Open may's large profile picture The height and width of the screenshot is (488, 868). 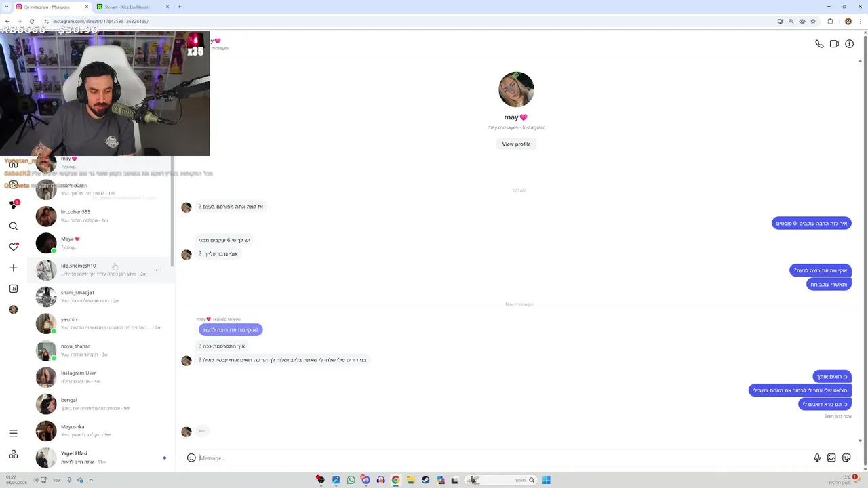point(516,89)
